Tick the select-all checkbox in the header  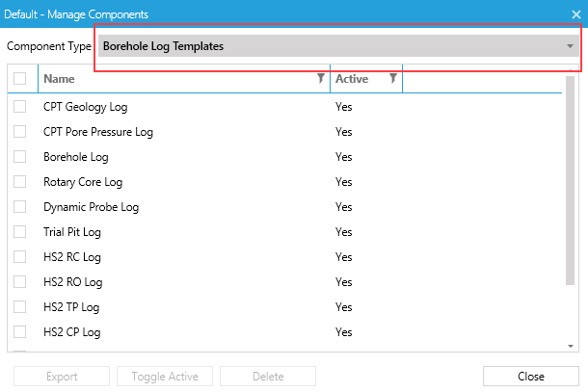(20, 79)
